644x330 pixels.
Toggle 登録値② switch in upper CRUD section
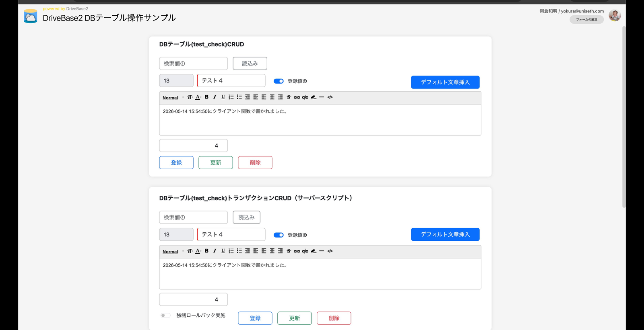(279, 81)
